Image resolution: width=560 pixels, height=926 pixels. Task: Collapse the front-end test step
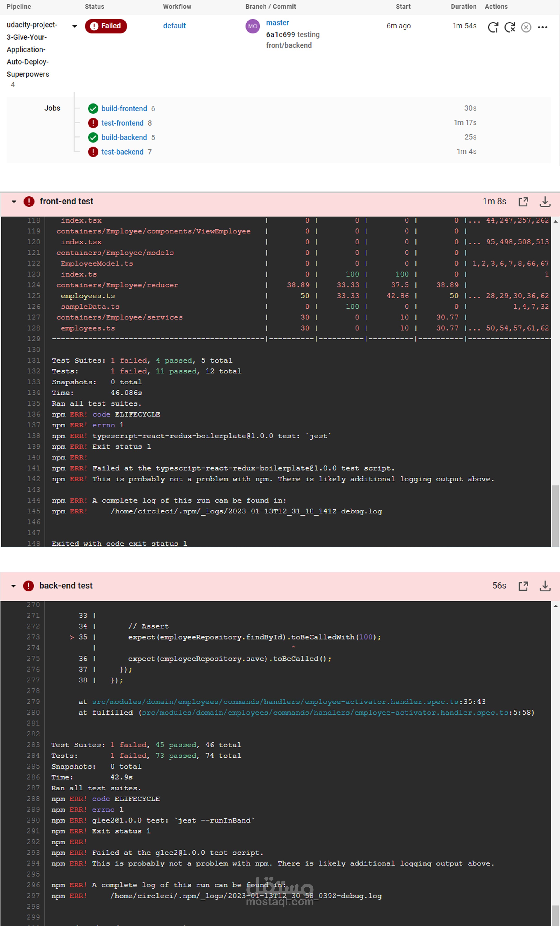coord(14,202)
